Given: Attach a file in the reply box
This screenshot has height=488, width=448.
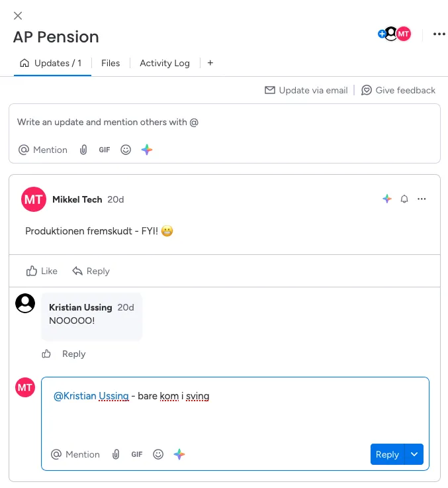Looking at the screenshot, I should coord(116,454).
